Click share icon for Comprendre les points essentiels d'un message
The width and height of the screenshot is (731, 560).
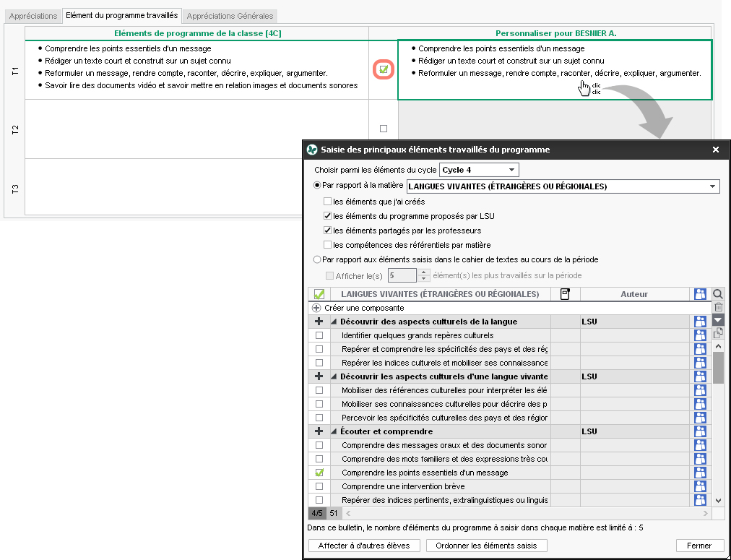click(700, 473)
